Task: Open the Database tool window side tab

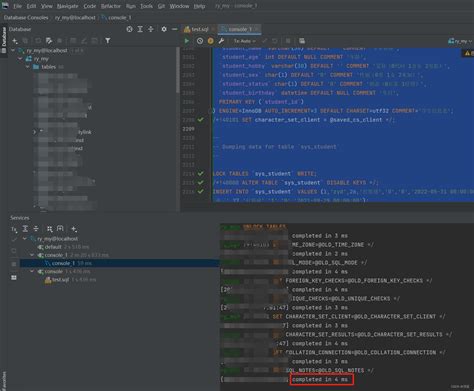Action: 4,39
